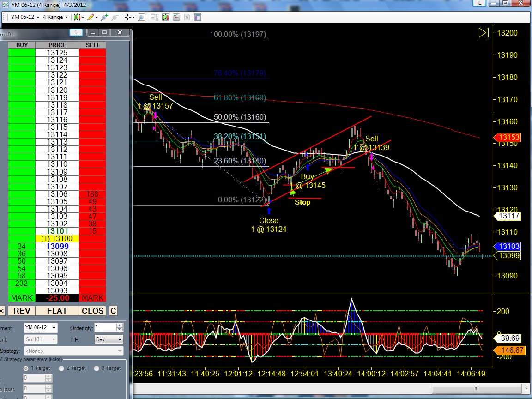This screenshot has height=399, width=532.
Task: Click the CLOS close position button
Action: coord(93,311)
